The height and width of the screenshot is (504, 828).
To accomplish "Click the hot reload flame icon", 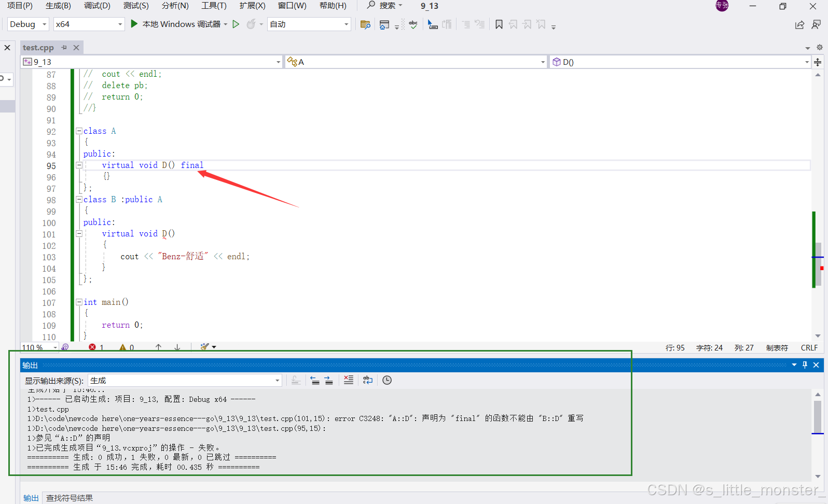I will 251,24.
